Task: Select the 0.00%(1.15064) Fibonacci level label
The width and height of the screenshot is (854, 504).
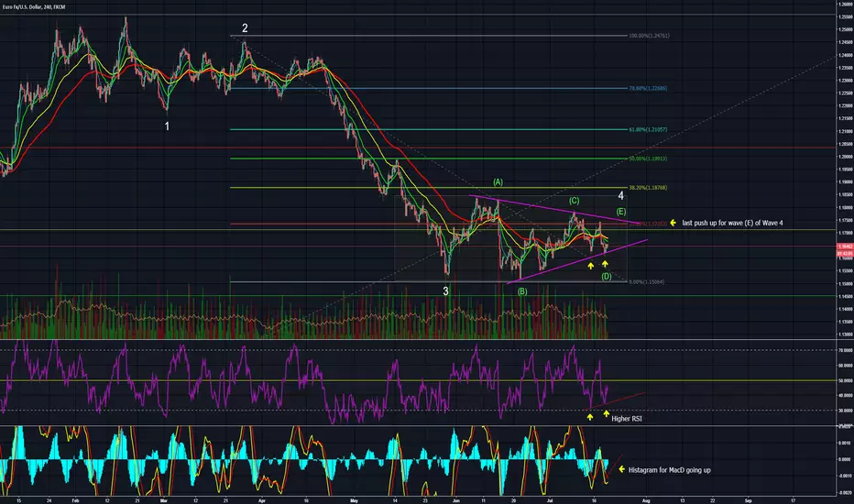Action: [646, 281]
